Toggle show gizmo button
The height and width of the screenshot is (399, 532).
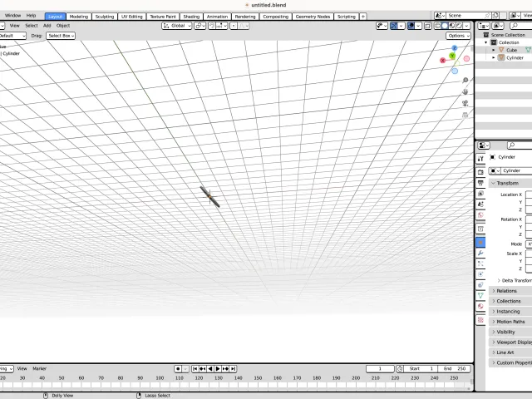pyautogui.click(x=394, y=26)
